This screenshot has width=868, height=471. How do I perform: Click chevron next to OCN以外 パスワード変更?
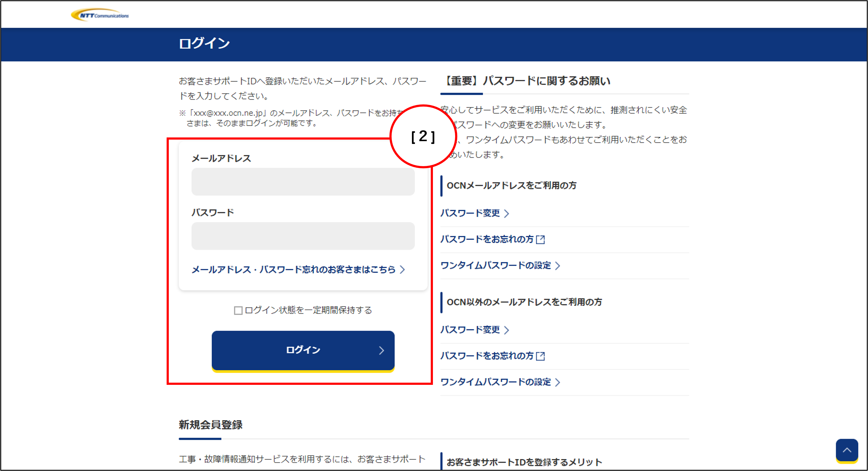[x=506, y=330]
